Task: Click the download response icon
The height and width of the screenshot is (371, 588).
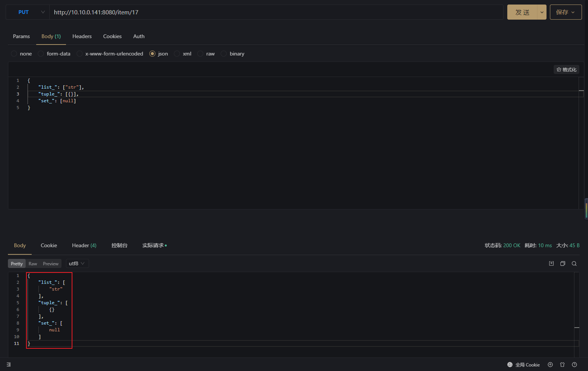Action: 551,263
